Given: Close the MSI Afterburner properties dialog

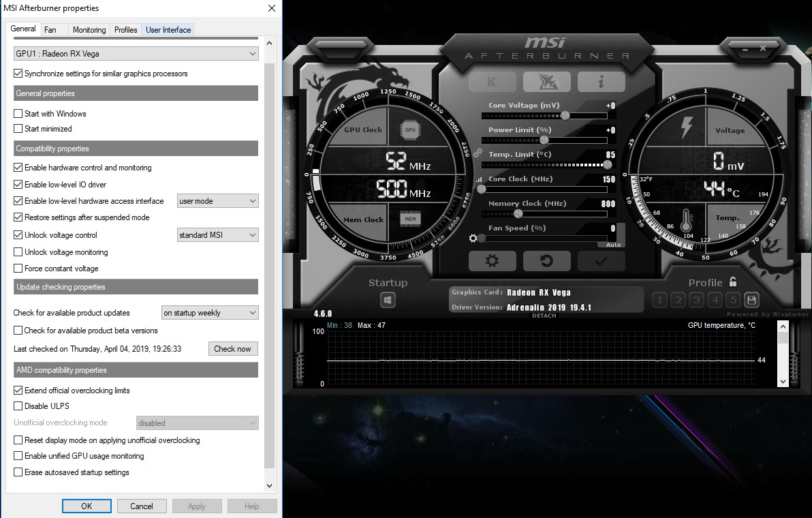Looking at the screenshot, I should click(x=272, y=8).
